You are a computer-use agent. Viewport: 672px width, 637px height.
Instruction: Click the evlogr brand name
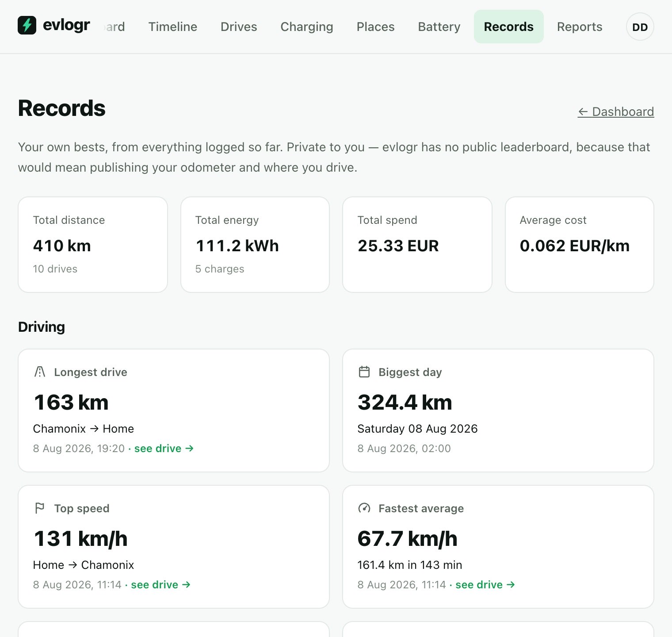66,25
